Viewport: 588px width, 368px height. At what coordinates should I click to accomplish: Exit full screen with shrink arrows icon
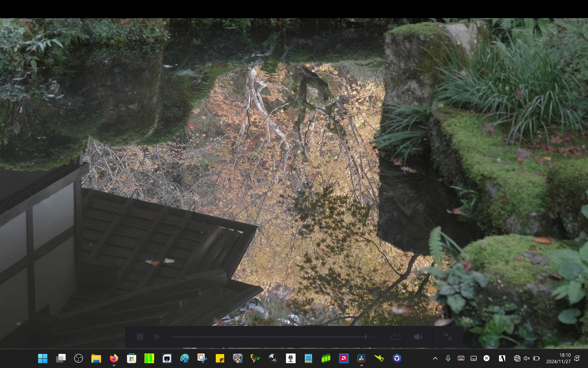click(448, 337)
